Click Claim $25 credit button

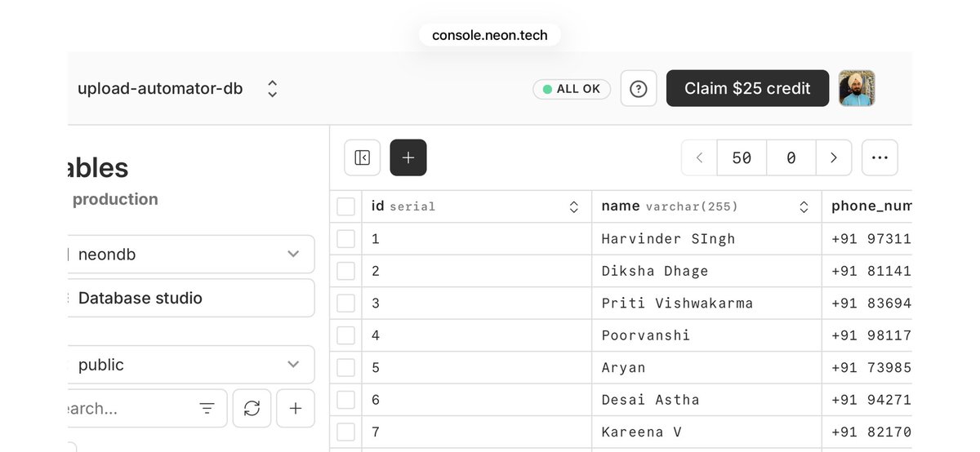pyautogui.click(x=747, y=88)
